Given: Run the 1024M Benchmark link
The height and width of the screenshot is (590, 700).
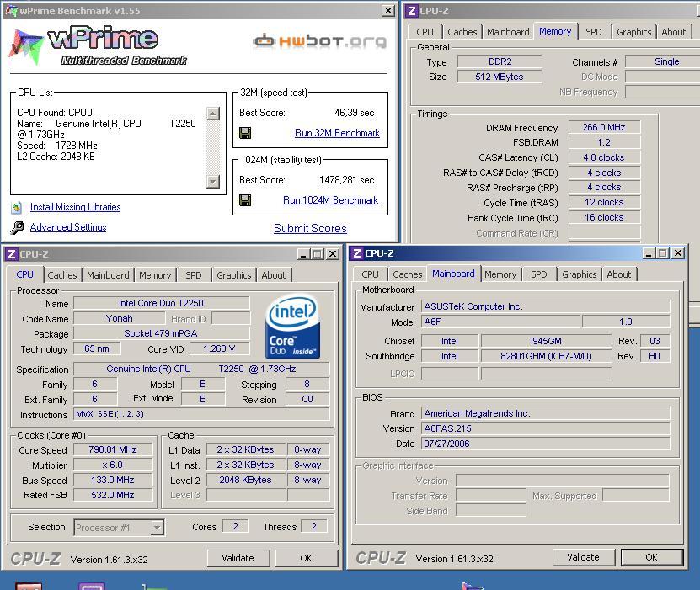Looking at the screenshot, I should [x=330, y=200].
